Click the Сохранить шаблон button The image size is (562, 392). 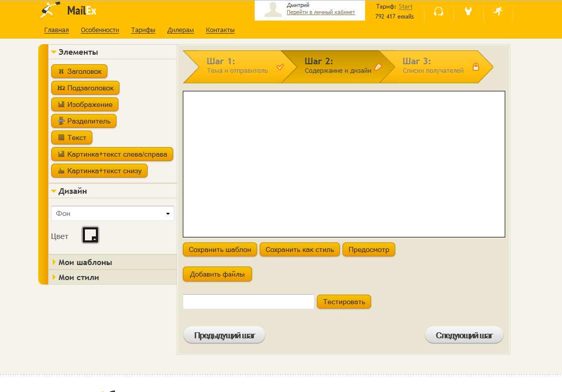[220, 249]
